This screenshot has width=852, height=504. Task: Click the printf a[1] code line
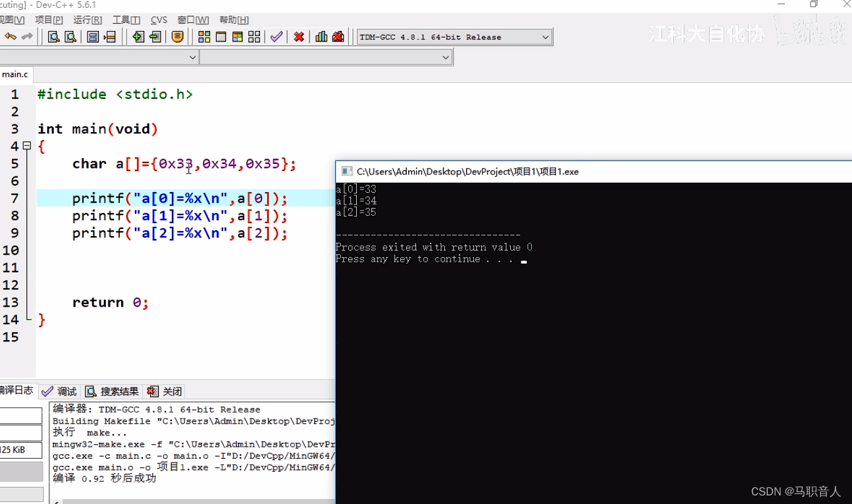click(x=180, y=216)
